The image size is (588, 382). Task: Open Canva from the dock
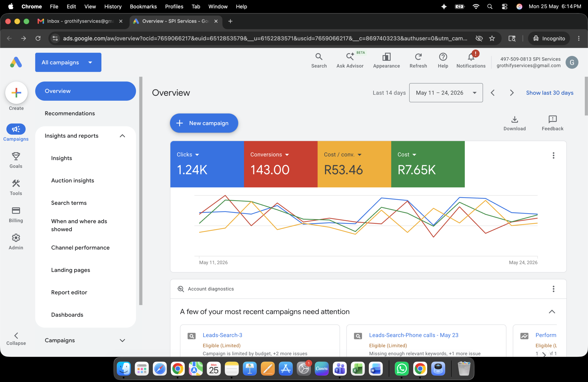click(321, 369)
